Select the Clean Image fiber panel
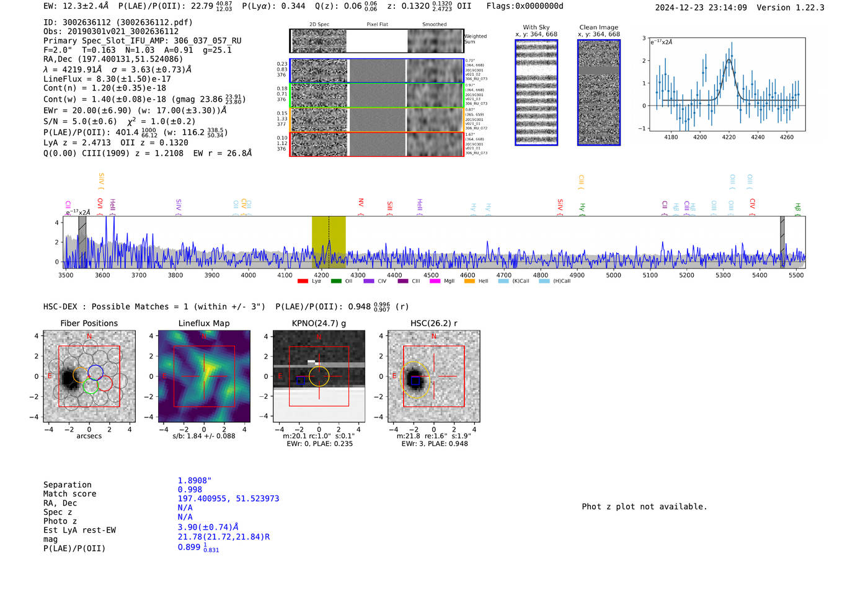The image size is (868, 591). point(599,92)
